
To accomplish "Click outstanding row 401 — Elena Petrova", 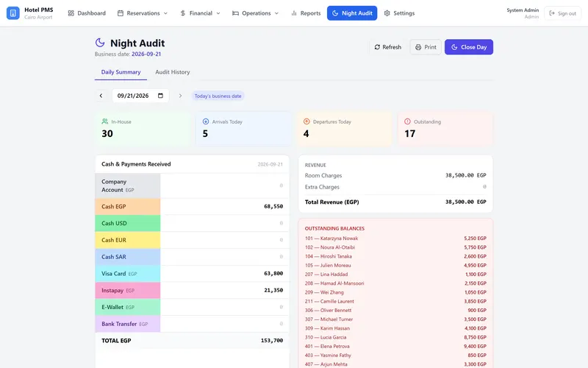I will pos(395,346).
